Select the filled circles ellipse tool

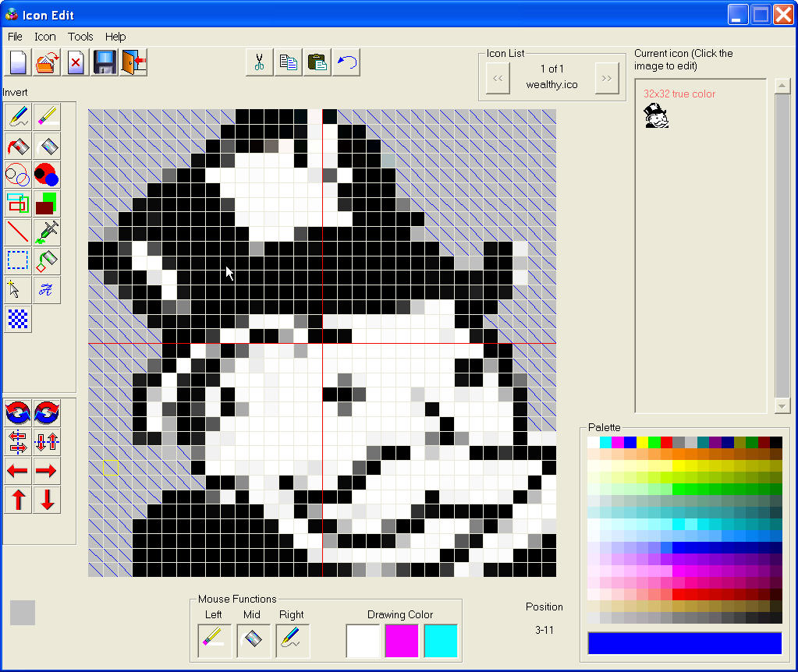(x=47, y=175)
